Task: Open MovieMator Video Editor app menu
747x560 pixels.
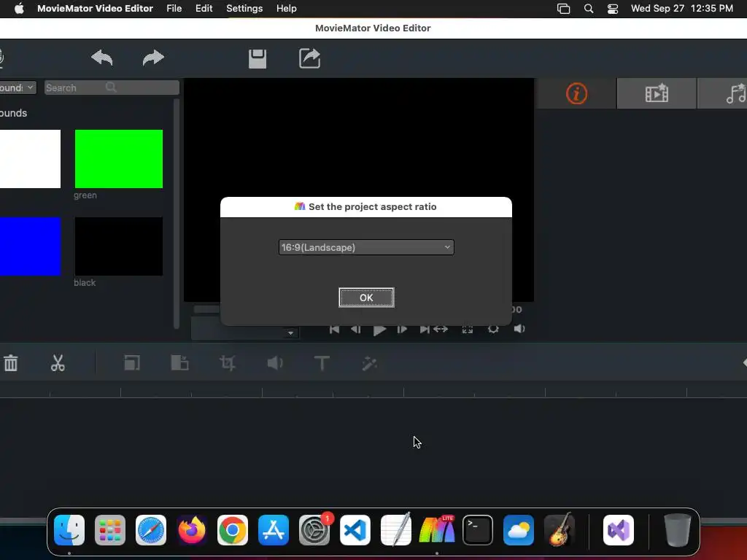Action: pyautogui.click(x=95, y=9)
